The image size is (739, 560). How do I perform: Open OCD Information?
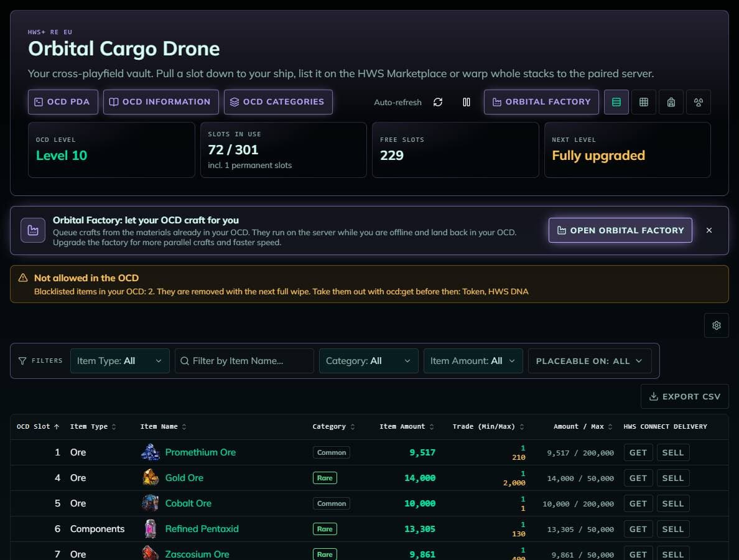point(160,102)
